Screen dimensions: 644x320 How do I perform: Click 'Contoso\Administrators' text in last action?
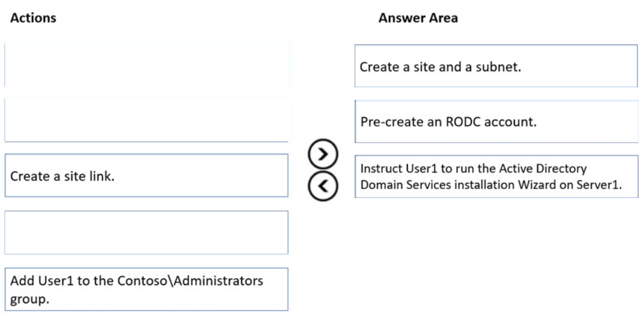tap(190, 281)
